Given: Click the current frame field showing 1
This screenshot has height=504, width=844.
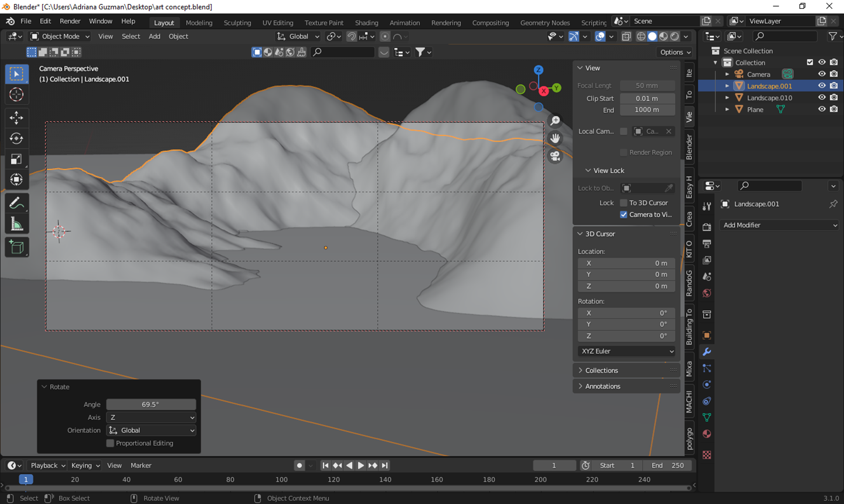Looking at the screenshot, I should coord(554,466).
